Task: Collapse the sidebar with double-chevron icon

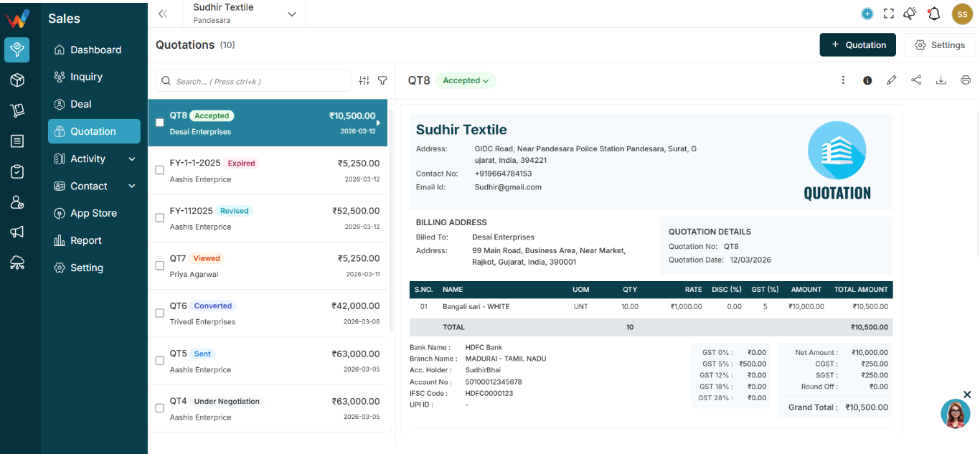Action: (x=163, y=14)
